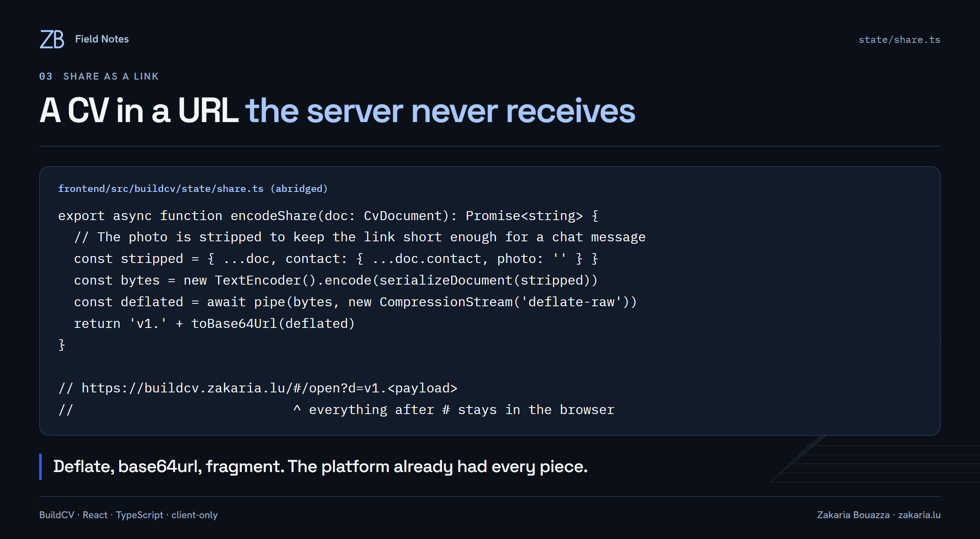
Task: Click the 'Field Notes' label
Action: pyautogui.click(x=102, y=39)
